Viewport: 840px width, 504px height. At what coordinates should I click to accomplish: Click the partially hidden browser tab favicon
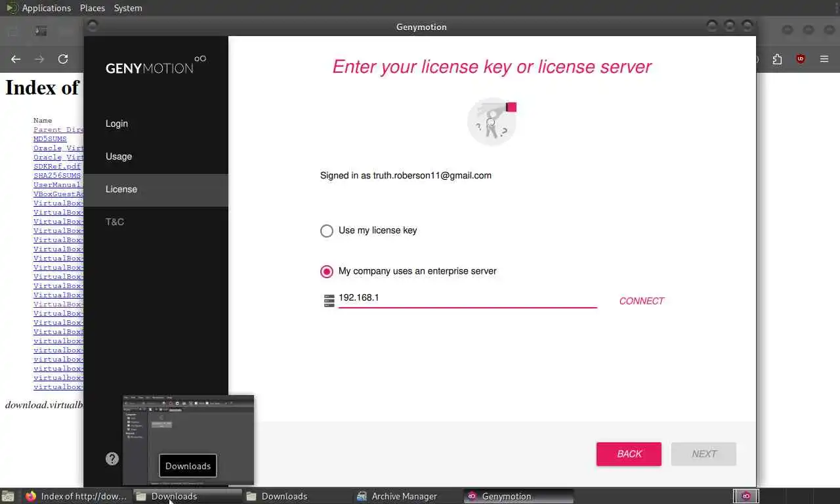[x=41, y=30]
